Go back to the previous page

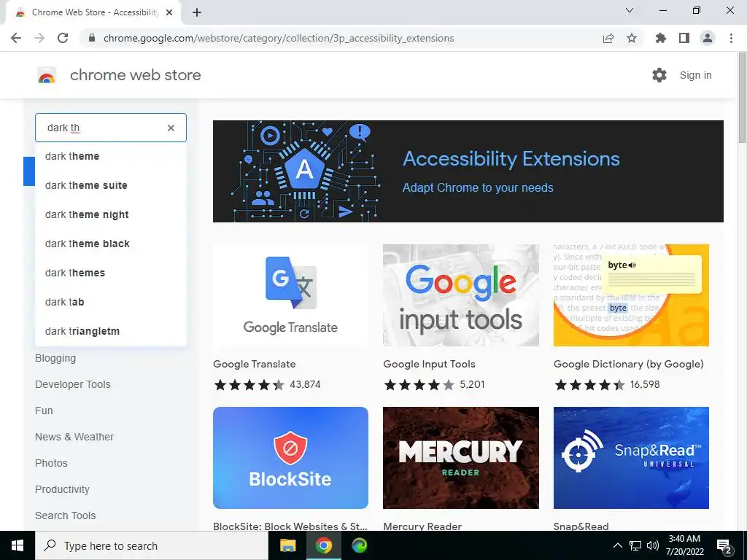(16, 38)
